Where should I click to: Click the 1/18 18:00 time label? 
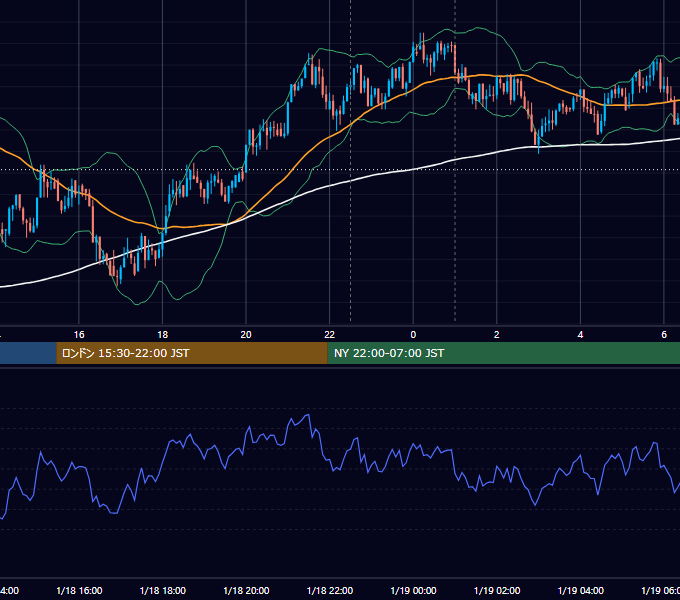[163, 590]
